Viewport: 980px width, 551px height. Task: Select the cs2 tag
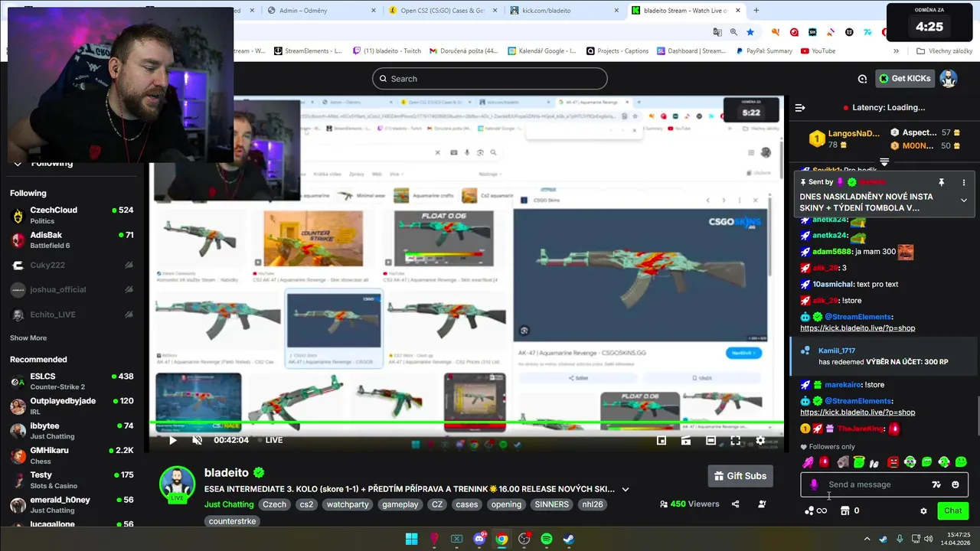(x=306, y=504)
